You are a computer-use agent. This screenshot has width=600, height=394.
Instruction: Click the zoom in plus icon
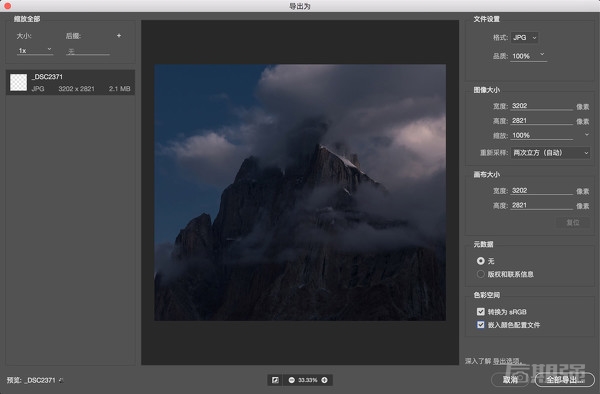(x=324, y=380)
